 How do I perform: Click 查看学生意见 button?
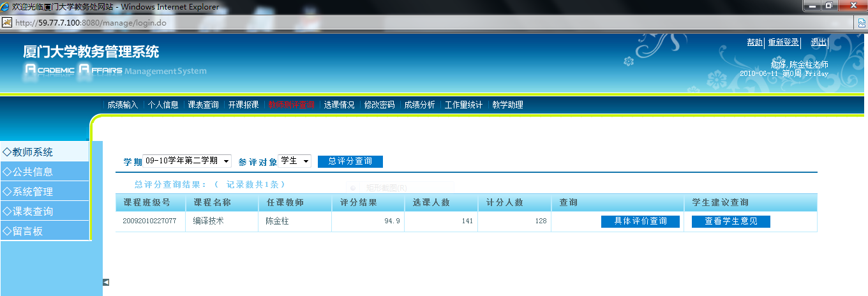[731, 221]
